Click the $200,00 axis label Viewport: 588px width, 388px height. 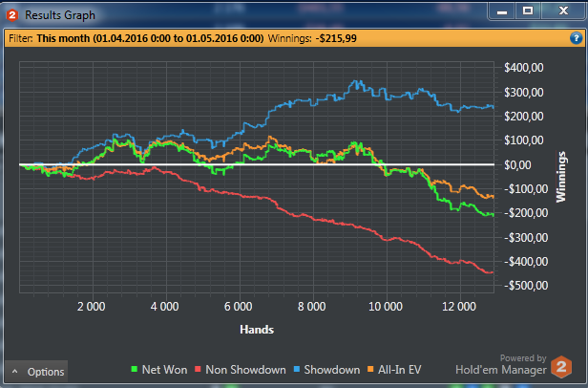point(523,116)
